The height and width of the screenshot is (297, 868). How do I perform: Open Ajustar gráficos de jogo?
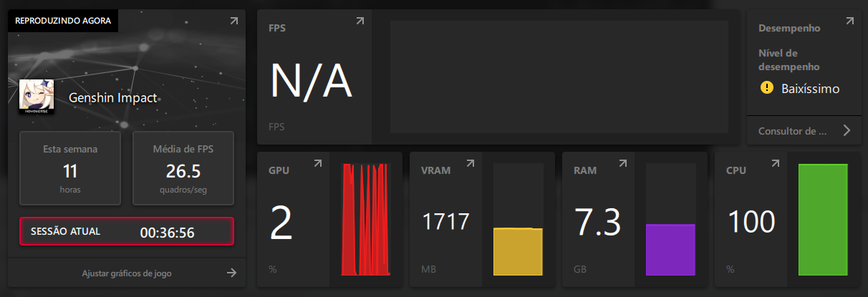coord(126,273)
